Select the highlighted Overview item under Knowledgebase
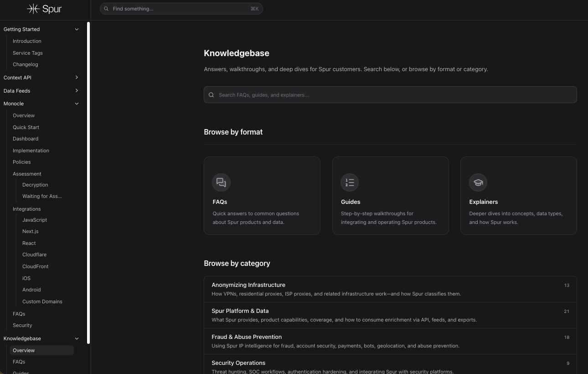Viewport: 588px width, 374px height. (x=42, y=350)
